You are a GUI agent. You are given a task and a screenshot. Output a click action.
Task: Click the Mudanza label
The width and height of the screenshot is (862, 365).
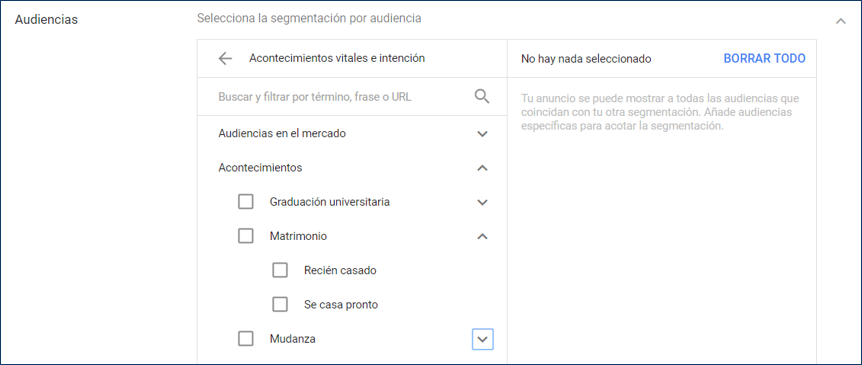[292, 339]
